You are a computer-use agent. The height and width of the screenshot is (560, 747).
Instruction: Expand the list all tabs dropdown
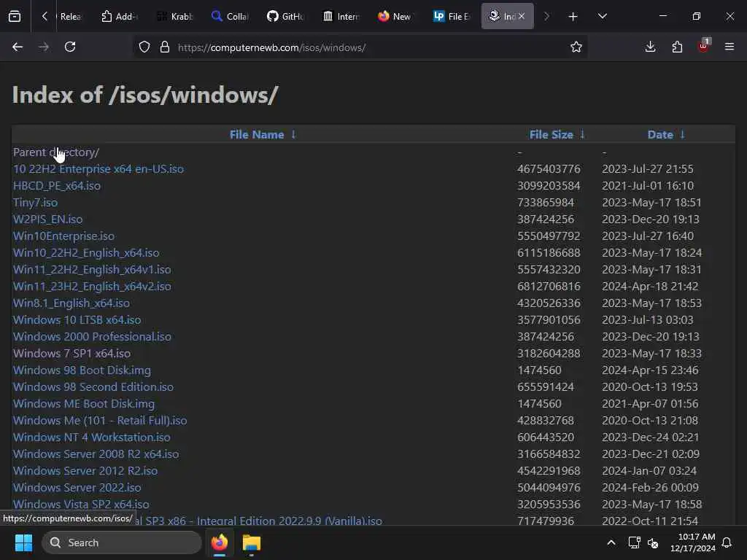(x=602, y=16)
